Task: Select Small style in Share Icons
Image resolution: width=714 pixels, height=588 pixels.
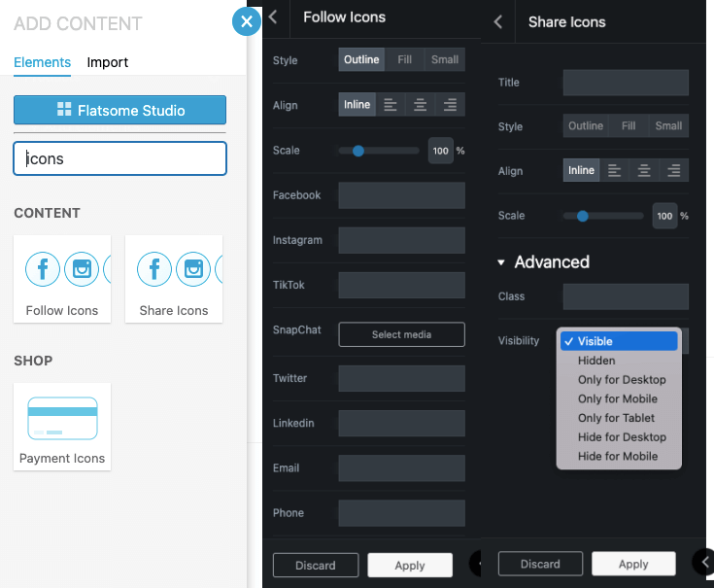Action: pos(668,125)
